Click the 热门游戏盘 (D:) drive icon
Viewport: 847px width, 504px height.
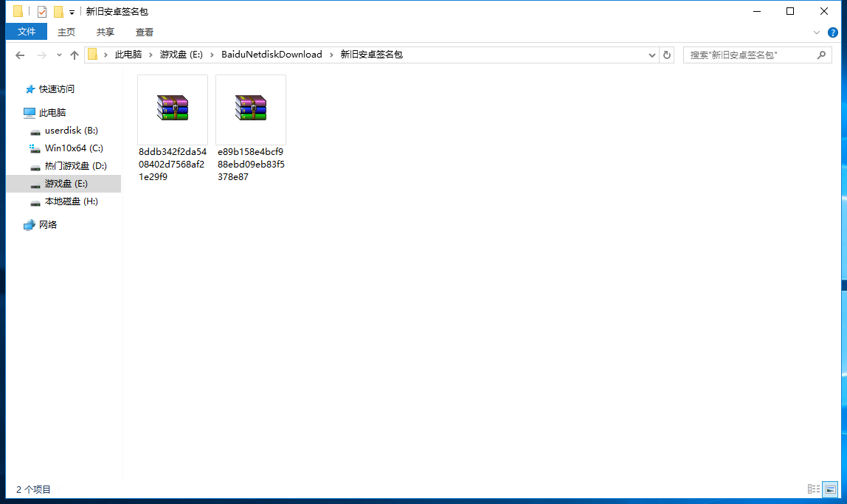point(35,167)
